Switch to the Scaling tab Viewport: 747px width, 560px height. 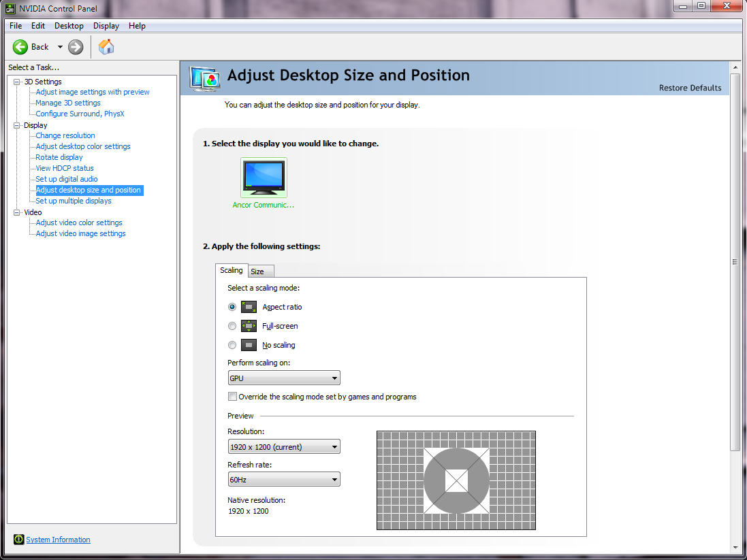coord(232,271)
